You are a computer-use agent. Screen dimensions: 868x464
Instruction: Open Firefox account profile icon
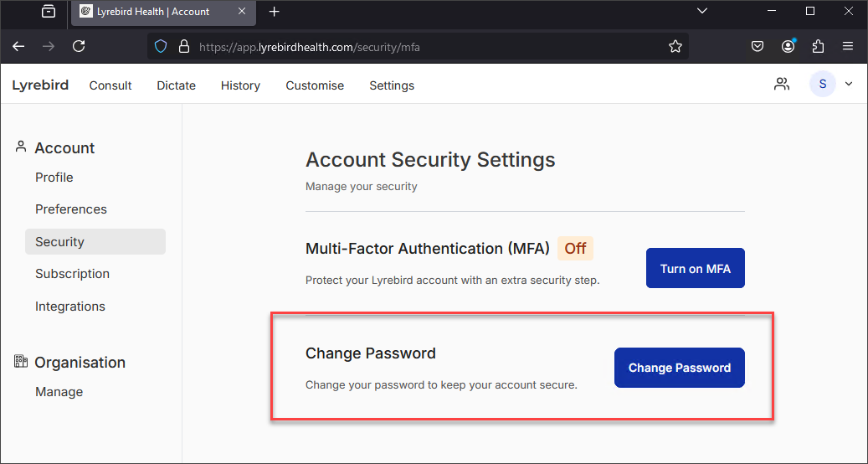788,47
